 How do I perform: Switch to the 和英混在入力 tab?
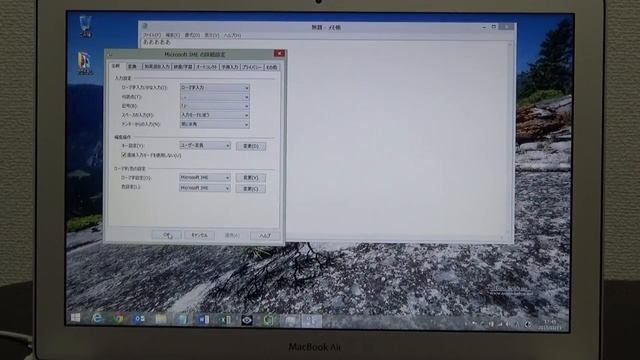pyautogui.click(x=156, y=67)
